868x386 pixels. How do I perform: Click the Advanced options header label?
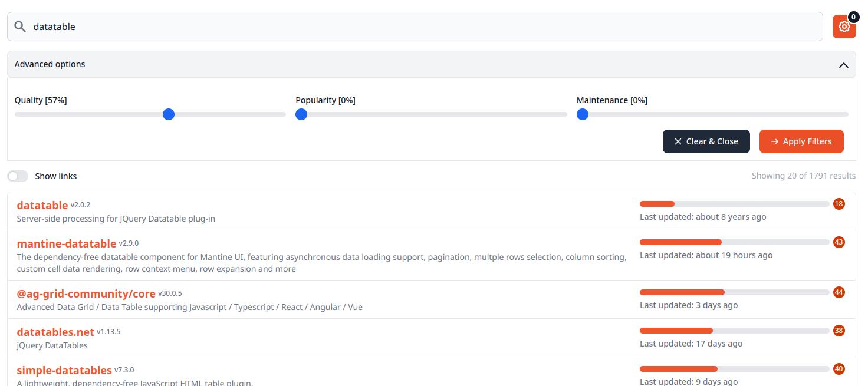(x=50, y=64)
